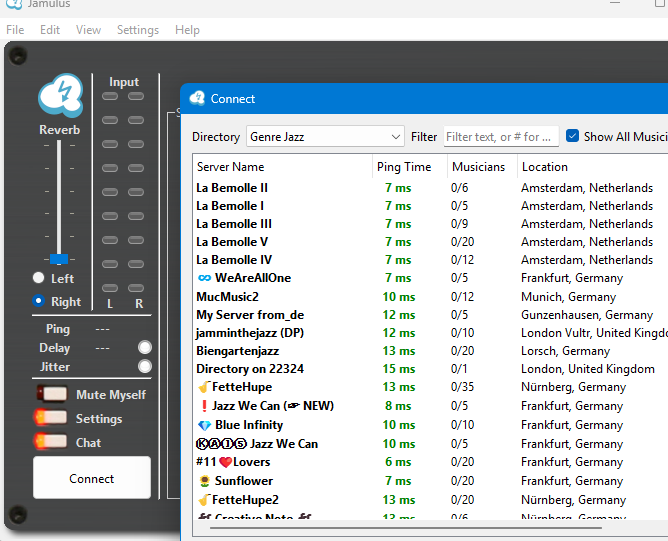
Task: Click the Jamulus icon in Connect dialog title
Action: (x=197, y=99)
